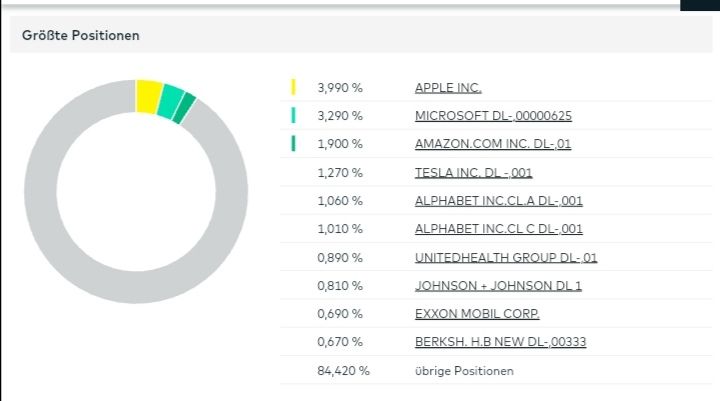Screen dimensions: 720x401
Task: Click the dark green Amazon legend swatch
Action: point(293,144)
